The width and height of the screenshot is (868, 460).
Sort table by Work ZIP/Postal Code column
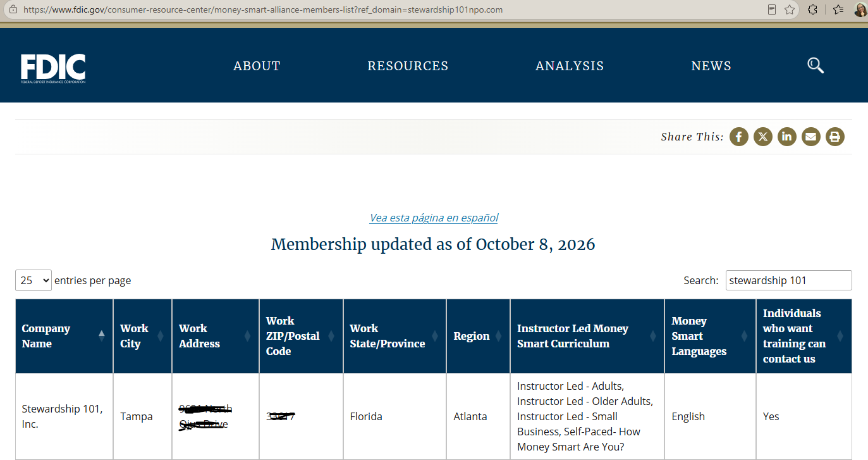click(302, 336)
